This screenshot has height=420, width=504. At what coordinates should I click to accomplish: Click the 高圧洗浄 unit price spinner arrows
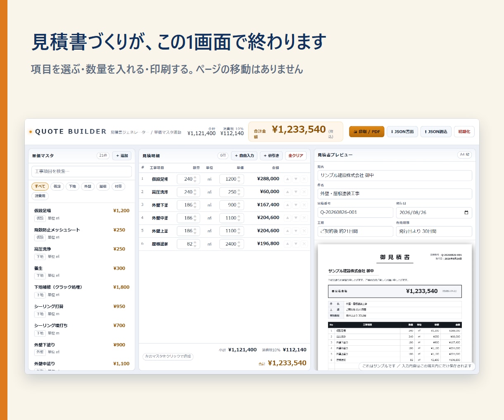pos(239,192)
